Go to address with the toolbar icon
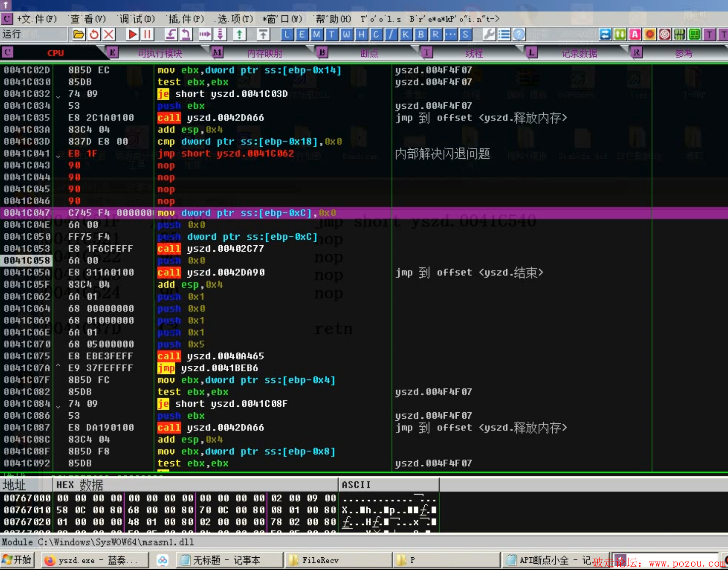This screenshot has width=728, height=570. (263, 34)
